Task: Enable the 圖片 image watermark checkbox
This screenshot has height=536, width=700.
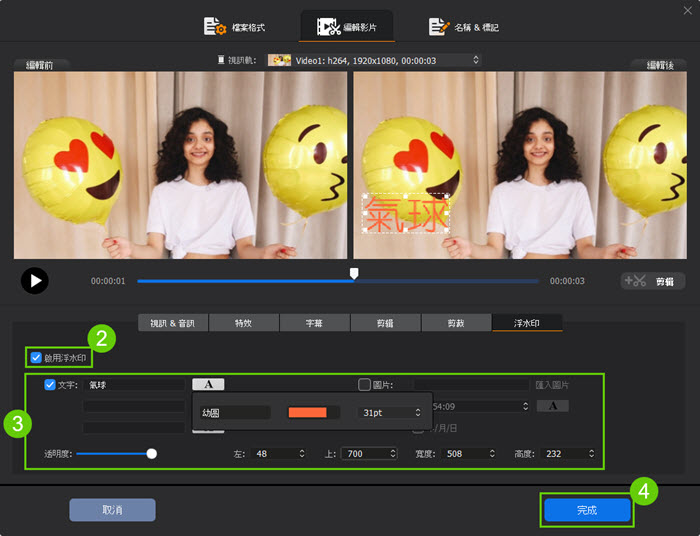Action: 365,384
